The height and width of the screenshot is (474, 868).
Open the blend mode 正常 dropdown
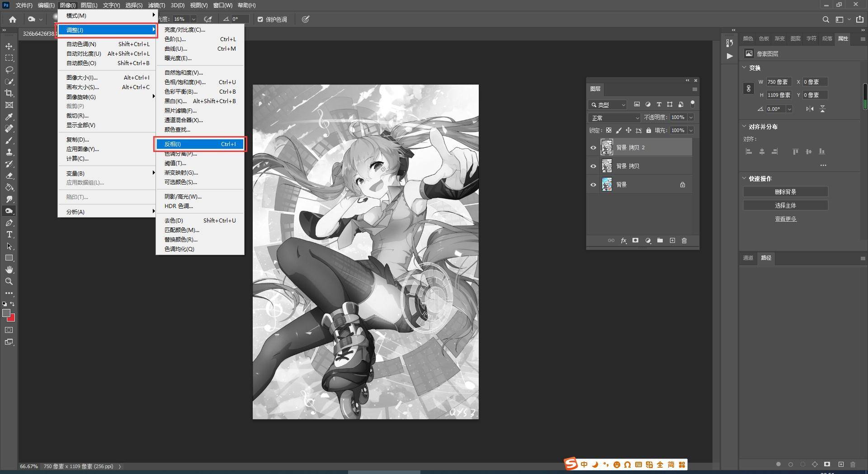coord(615,118)
